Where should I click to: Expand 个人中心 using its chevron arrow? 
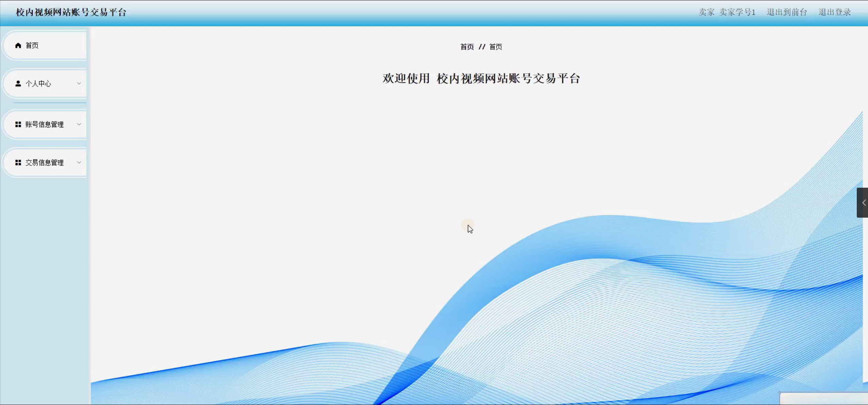point(79,83)
